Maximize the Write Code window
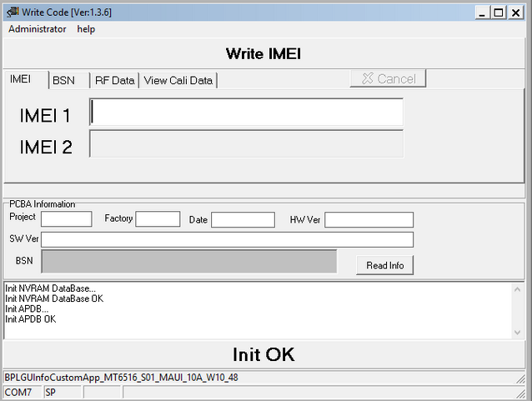532x401 pixels. coord(499,13)
